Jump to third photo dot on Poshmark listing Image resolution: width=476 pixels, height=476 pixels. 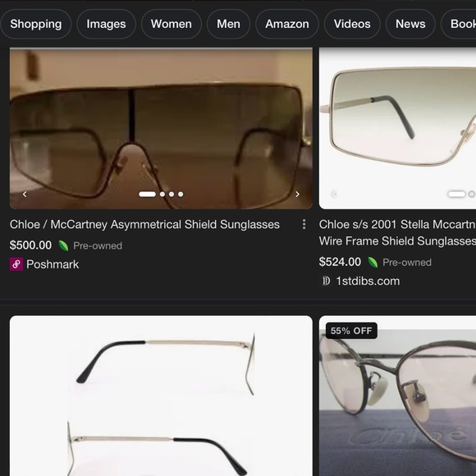(172, 195)
